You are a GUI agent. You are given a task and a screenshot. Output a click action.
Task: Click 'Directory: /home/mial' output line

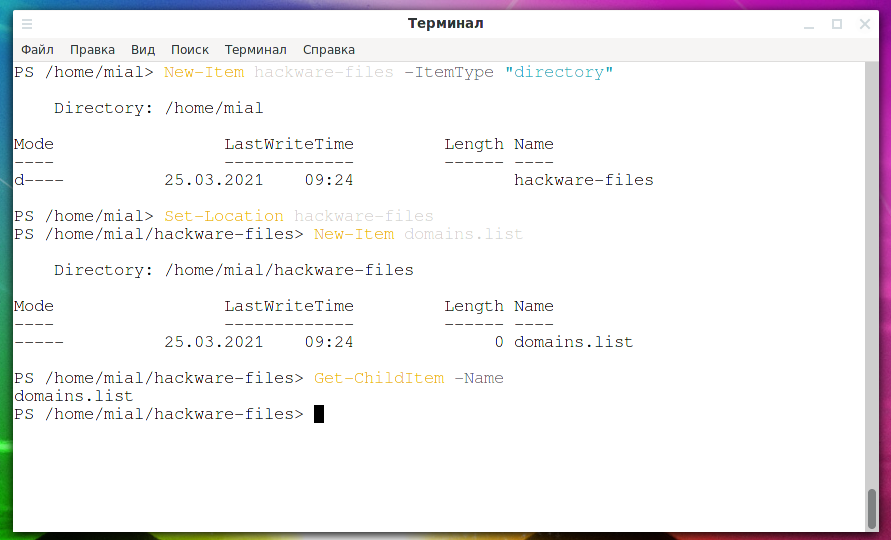pyautogui.click(x=159, y=108)
